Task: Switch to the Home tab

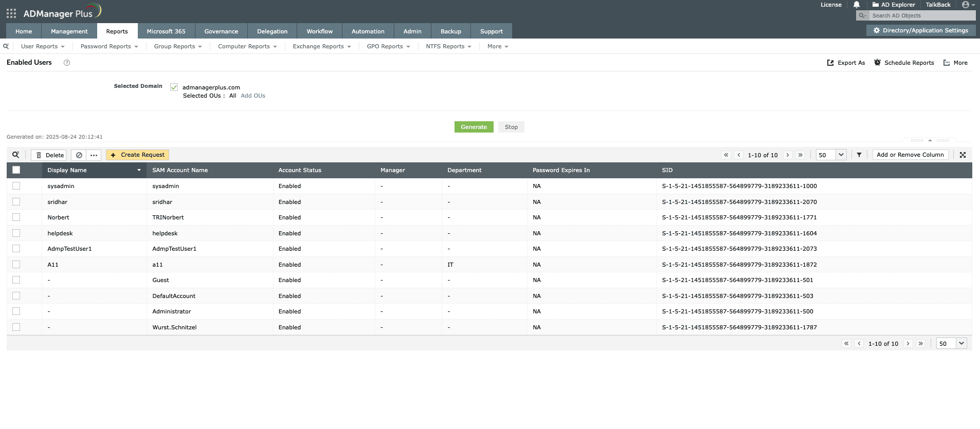Action: (24, 31)
